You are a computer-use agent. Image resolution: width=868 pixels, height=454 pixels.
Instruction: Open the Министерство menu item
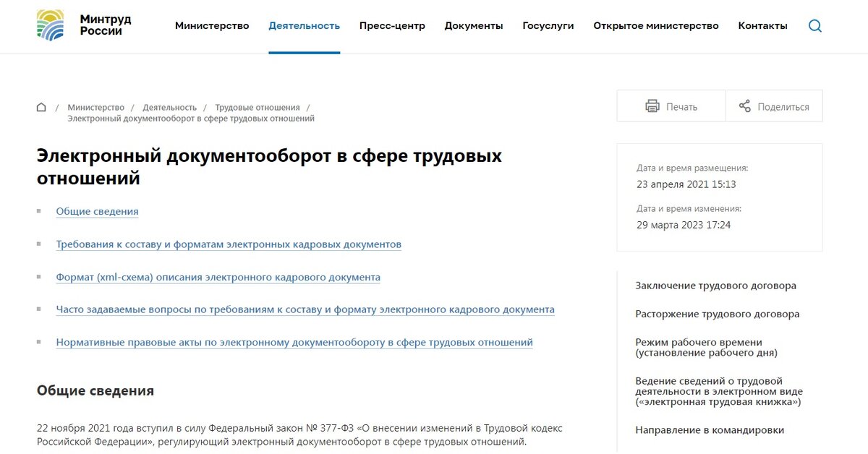tap(211, 25)
